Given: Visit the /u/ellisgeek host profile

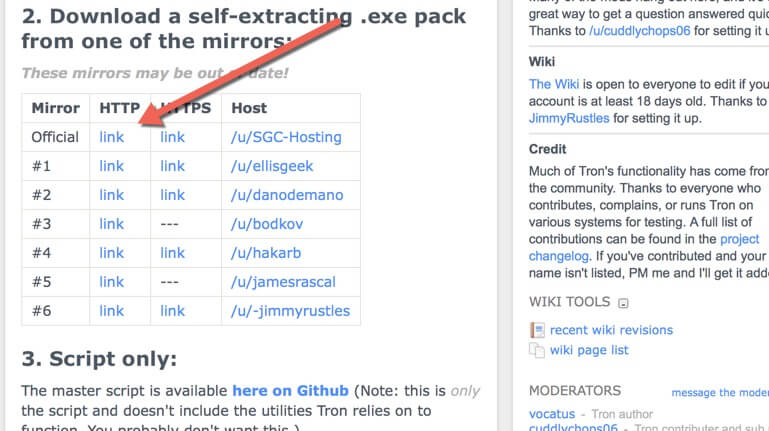Looking at the screenshot, I should click(272, 166).
